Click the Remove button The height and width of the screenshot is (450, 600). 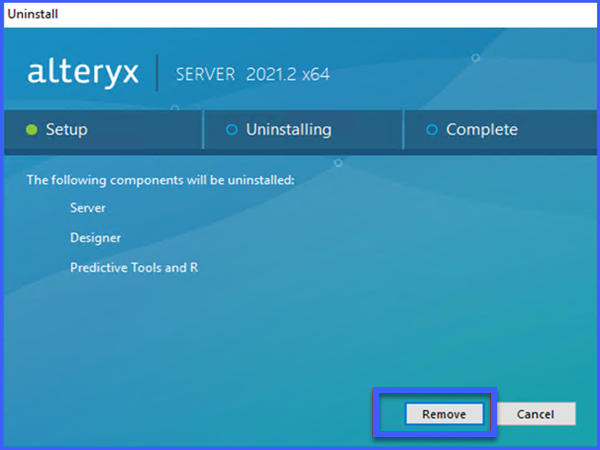pos(444,414)
